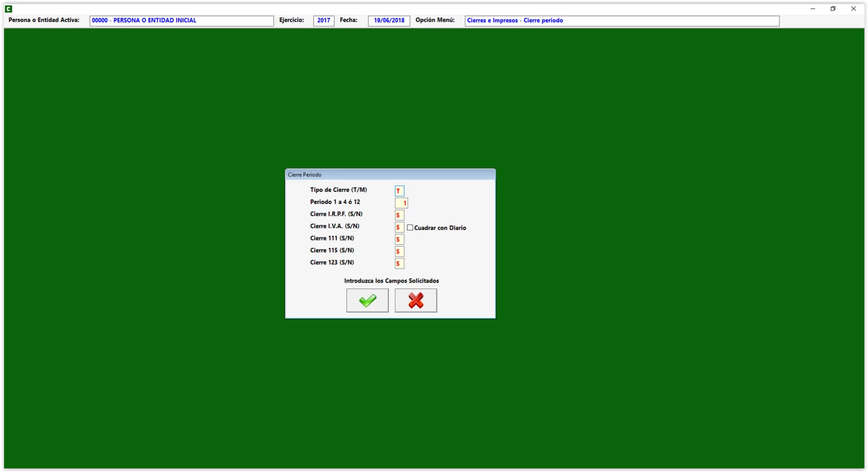Confirm with the green checkmark button

tap(367, 300)
